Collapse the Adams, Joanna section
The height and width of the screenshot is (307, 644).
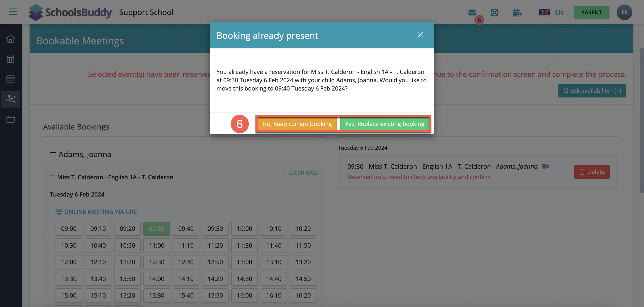pos(53,153)
